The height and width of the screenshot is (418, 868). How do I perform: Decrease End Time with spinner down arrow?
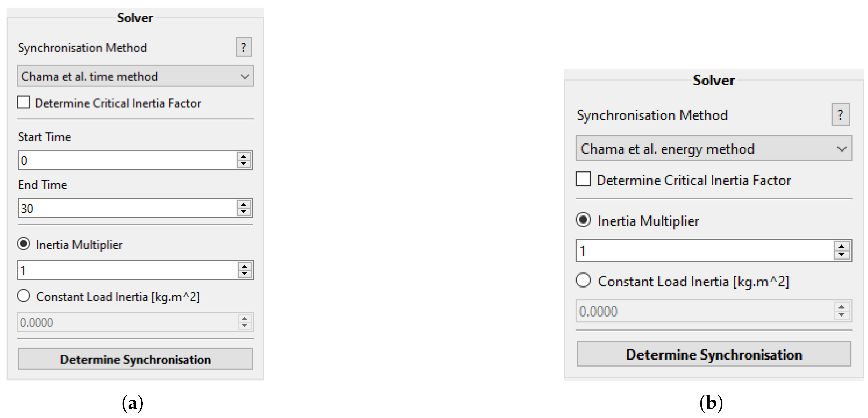click(x=244, y=212)
